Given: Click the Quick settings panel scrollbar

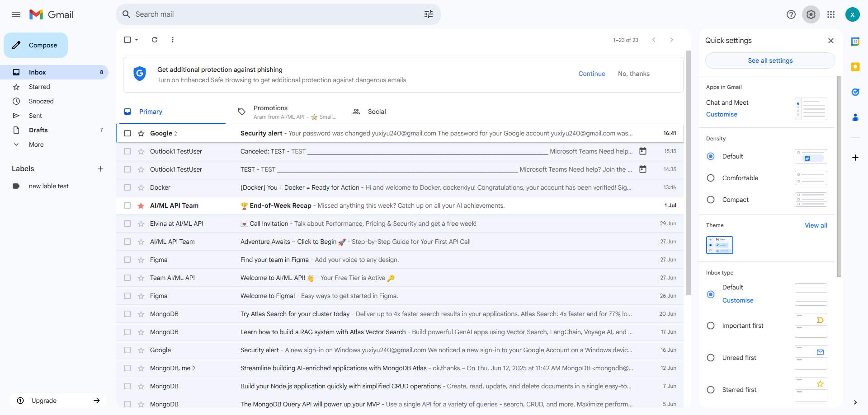Looking at the screenshot, I should [839, 176].
